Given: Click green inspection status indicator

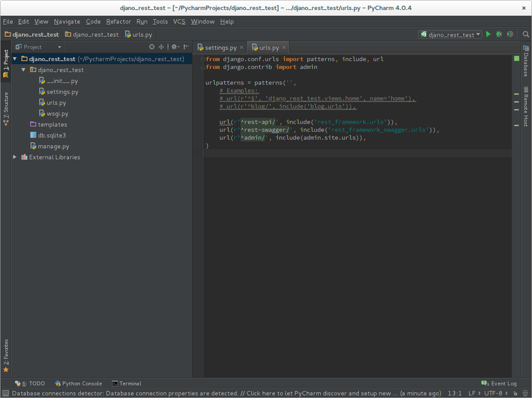Looking at the screenshot, I should tap(516, 59).
